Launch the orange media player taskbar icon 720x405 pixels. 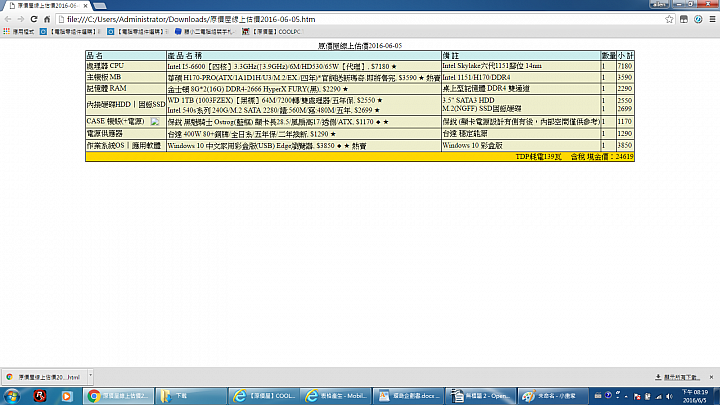coord(67,396)
